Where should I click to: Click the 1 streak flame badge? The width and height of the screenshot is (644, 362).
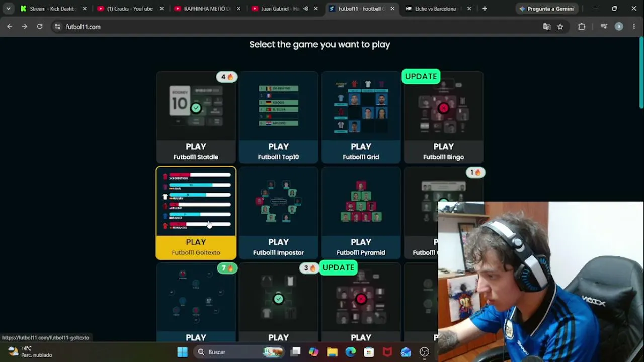click(x=475, y=172)
